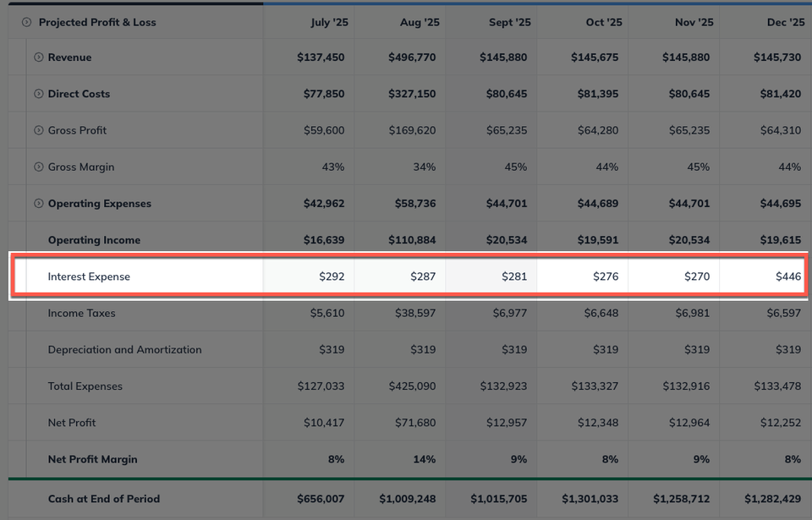Click Net Profit value $71,680
The width and height of the screenshot is (812, 520).
[415, 423]
